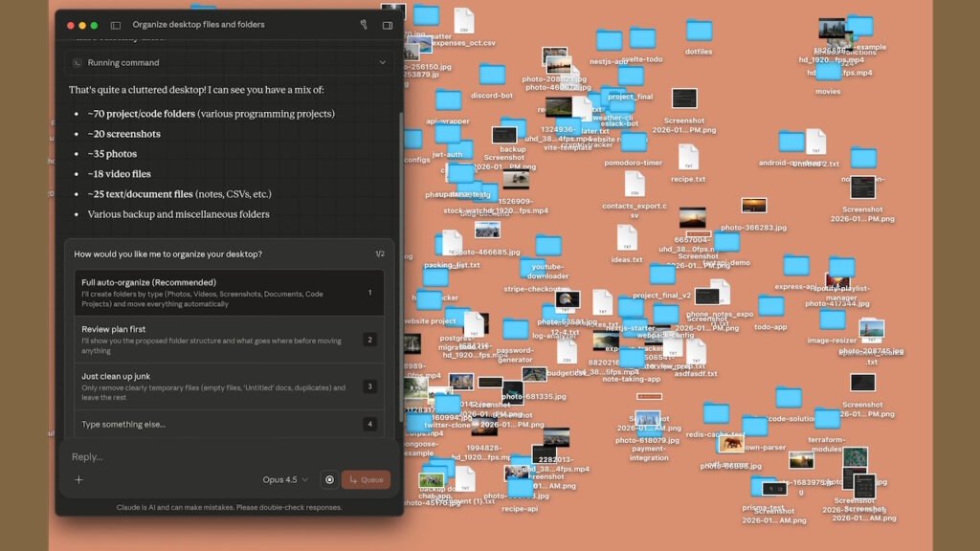This screenshot has width=980, height=551.
Task: Open the right side panel icon
Action: click(388, 25)
